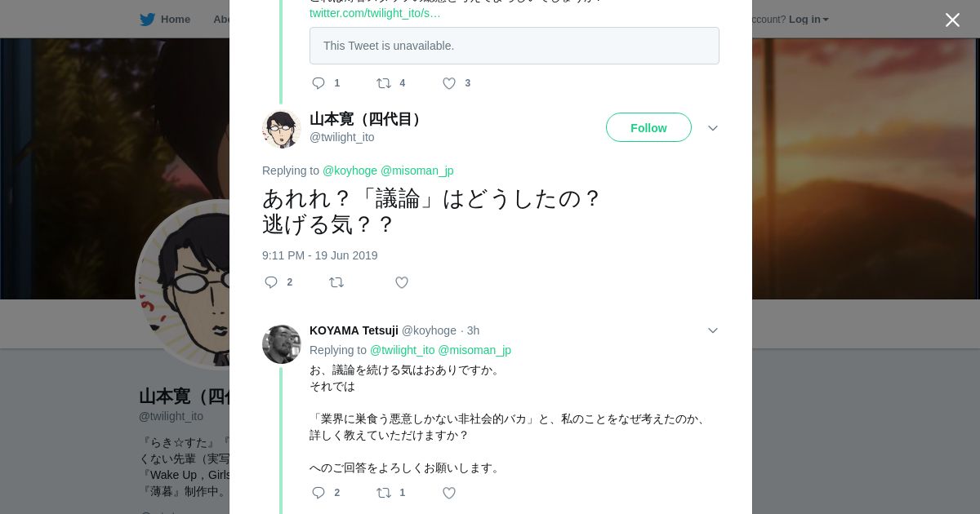Open the Log in dropdown
Screen dimensions: 980x514
click(808, 20)
